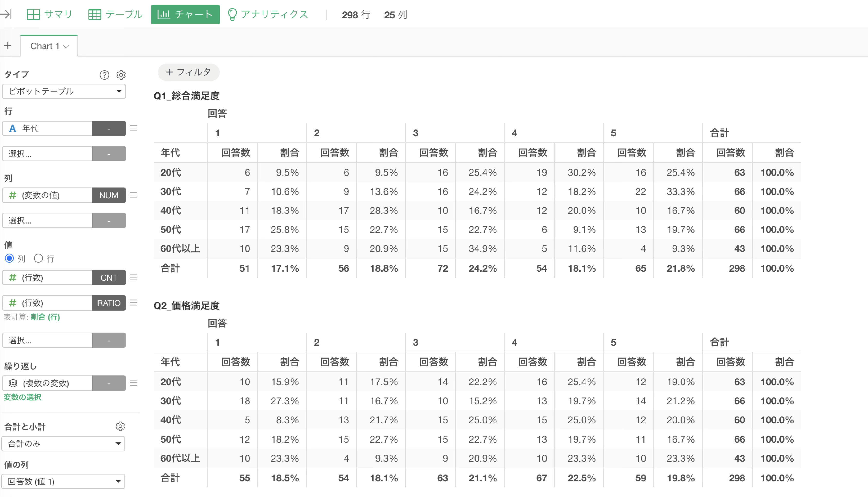
Task: Click the + フィルタ button
Action: pyautogui.click(x=188, y=72)
